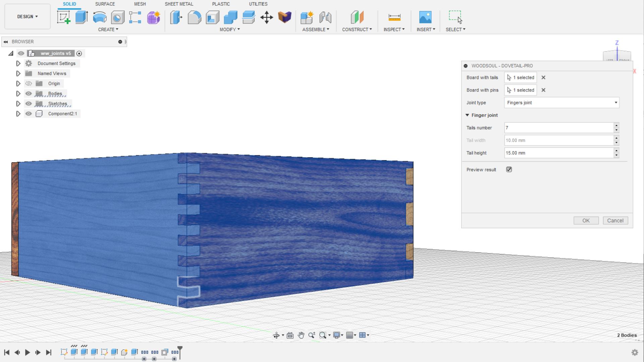Click the Create Sketch tool icon
This screenshot has width=644, height=362.
point(64,17)
